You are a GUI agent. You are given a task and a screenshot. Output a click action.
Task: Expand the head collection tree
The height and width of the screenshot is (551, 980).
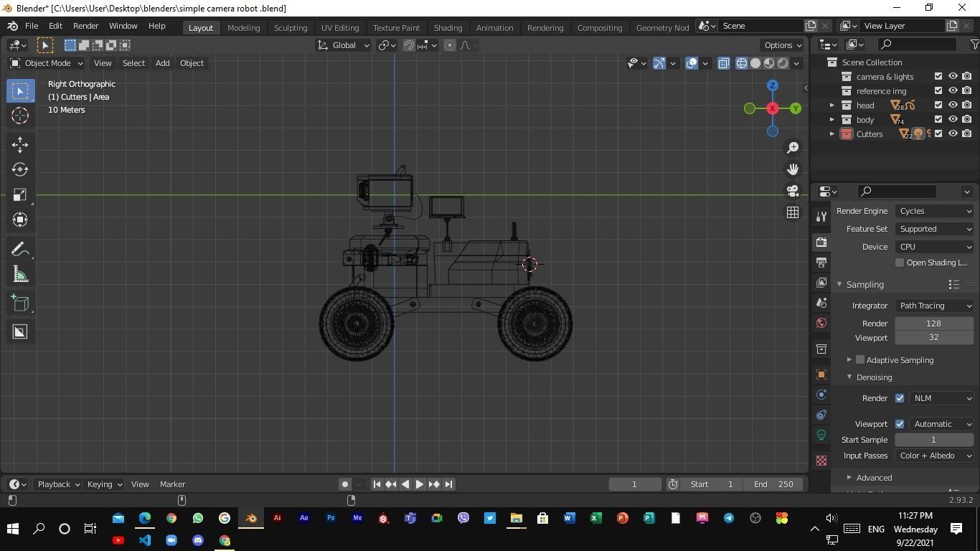pos(832,105)
